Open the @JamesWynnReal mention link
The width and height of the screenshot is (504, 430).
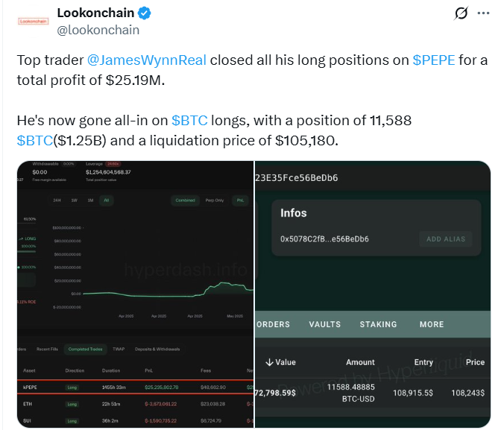[x=147, y=60]
